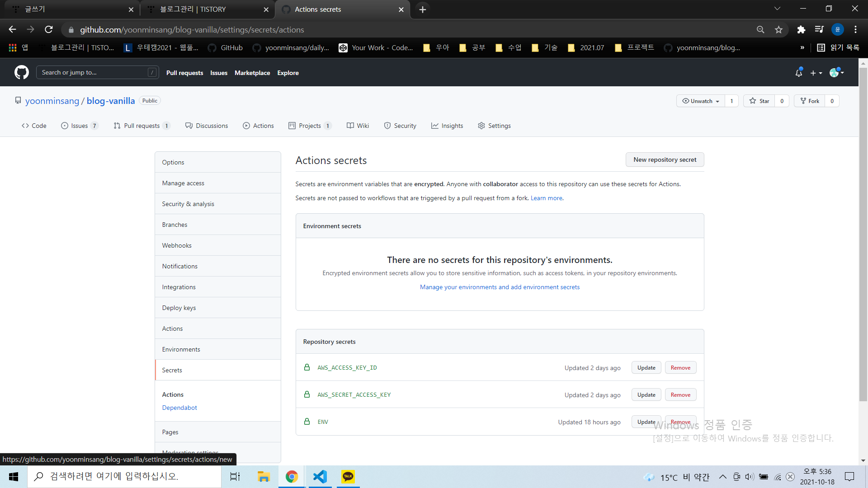Focus the Search or jump to field
Image resolution: width=868 pixels, height=488 pixels.
click(x=93, y=73)
